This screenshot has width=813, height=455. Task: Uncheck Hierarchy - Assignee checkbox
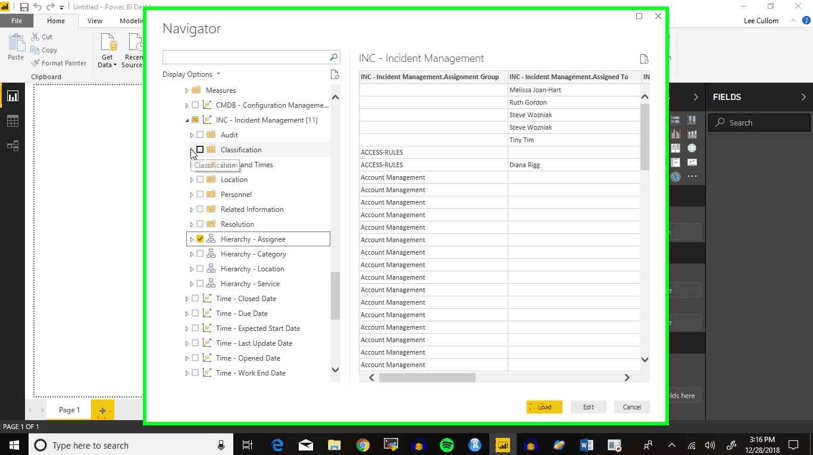coord(200,239)
